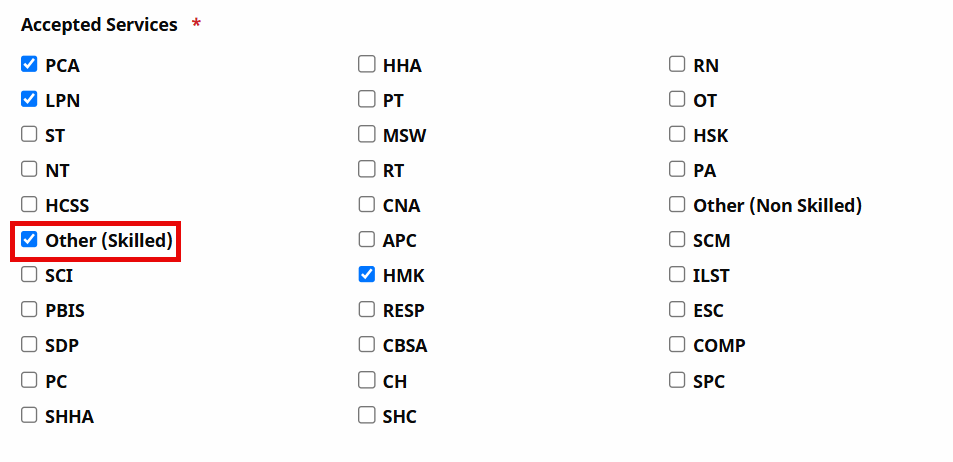Enable the SPC service checkbox

(677, 380)
